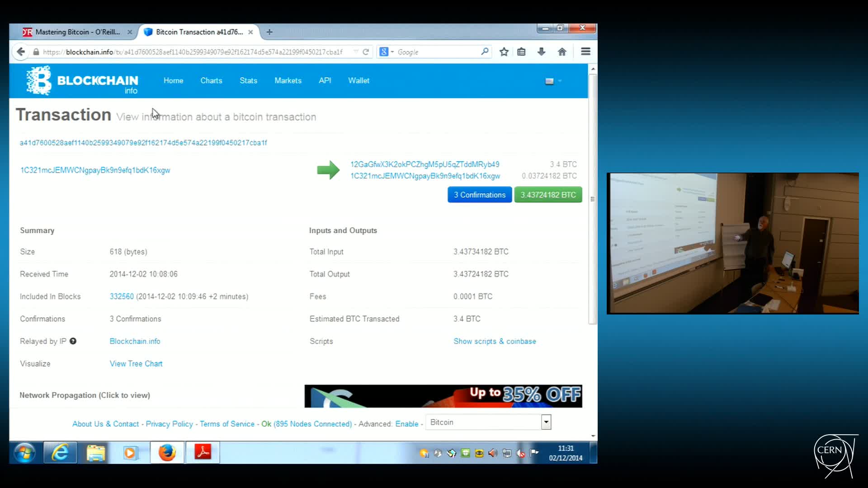Open Internet Explorer from the taskbar
Screen dimensions: 868x488
[60, 452]
